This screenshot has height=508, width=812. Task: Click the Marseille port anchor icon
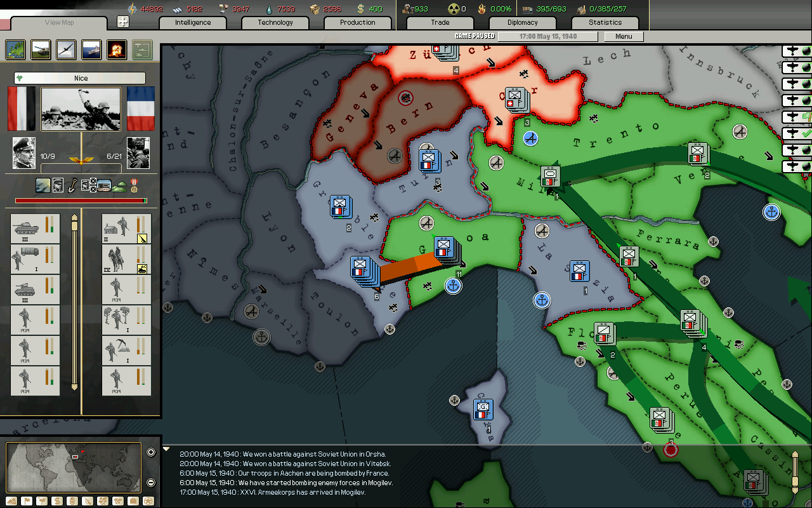(261, 337)
